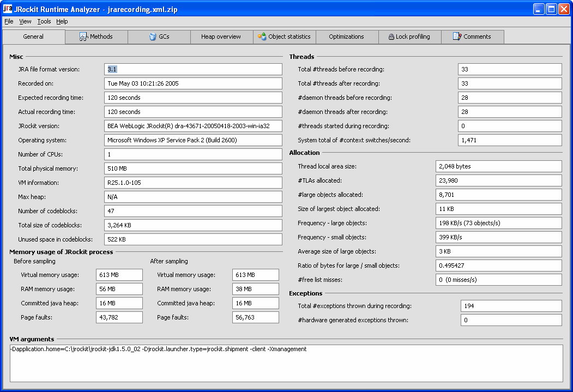Click the Object statistics shapes icon

click(262, 37)
